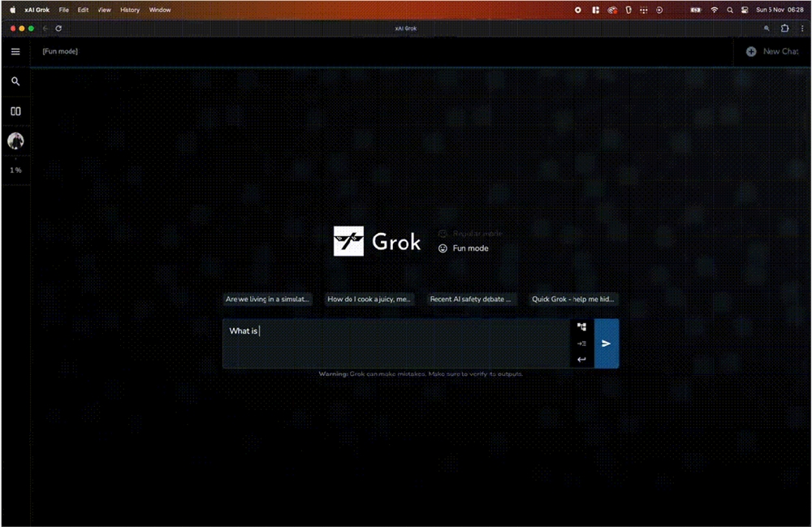812x527 pixels.
Task: Open the hamburger menu in the sidebar
Action: (15, 51)
